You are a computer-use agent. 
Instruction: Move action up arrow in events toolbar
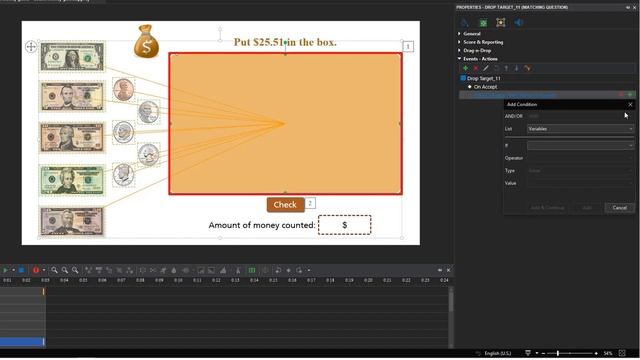click(506, 68)
